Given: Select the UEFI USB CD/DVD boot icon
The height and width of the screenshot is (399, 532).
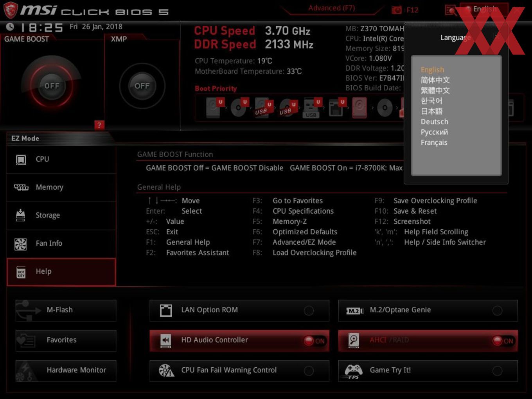Looking at the screenshot, I should tap(288, 108).
